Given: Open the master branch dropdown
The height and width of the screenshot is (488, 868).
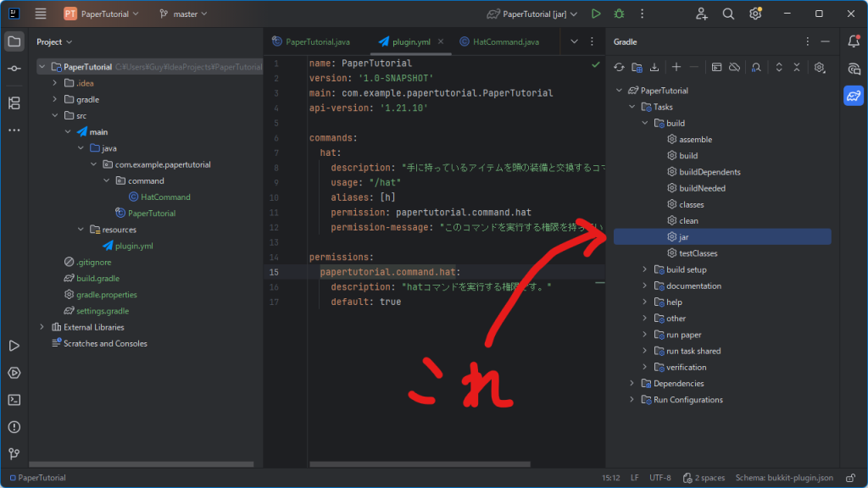Looking at the screenshot, I should pos(183,14).
